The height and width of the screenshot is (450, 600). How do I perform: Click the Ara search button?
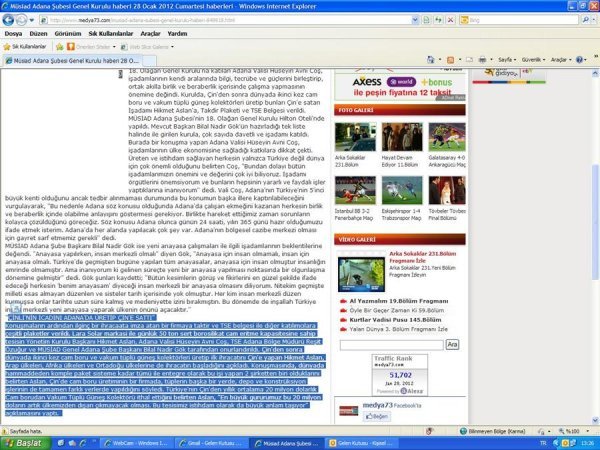click(x=452, y=344)
